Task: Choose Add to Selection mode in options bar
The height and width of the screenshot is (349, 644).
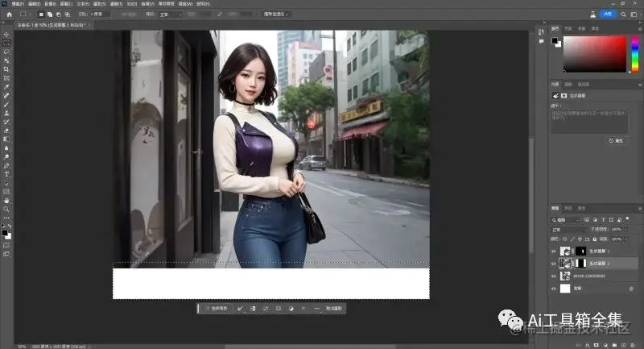Action: (50, 15)
